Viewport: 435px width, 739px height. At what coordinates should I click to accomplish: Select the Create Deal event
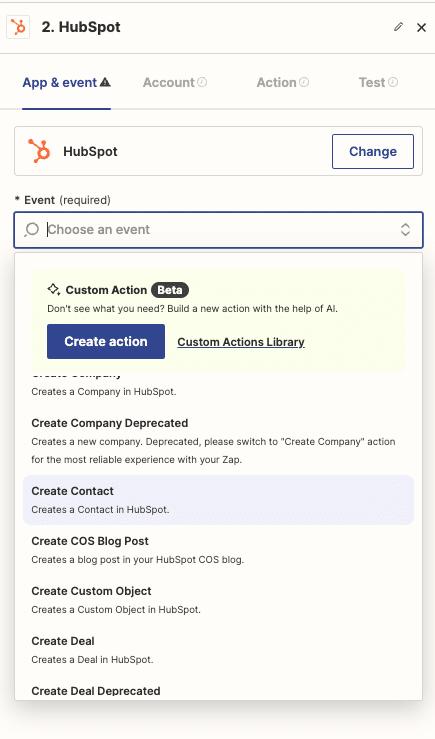218,650
